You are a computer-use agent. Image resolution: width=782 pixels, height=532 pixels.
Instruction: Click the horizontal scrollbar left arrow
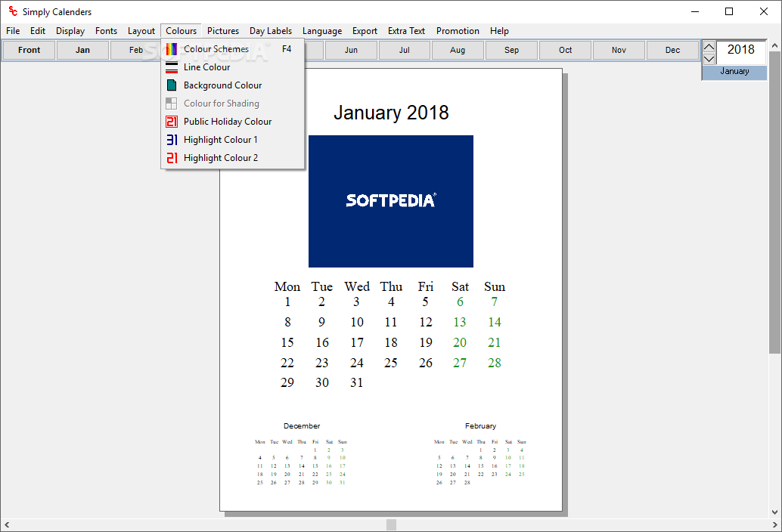coord(7,524)
